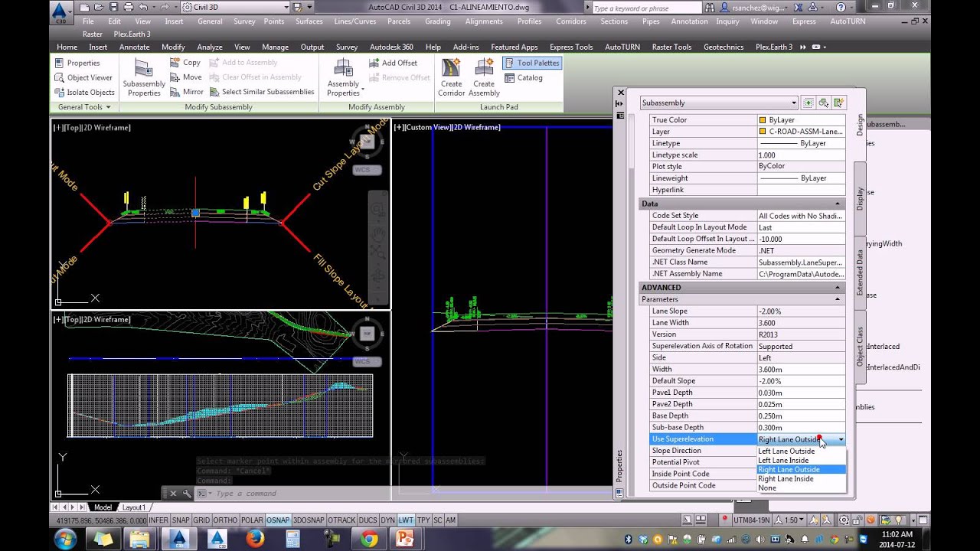Open the Annotate ribbon tab
The width and height of the screenshot is (980, 551).
(x=135, y=47)
